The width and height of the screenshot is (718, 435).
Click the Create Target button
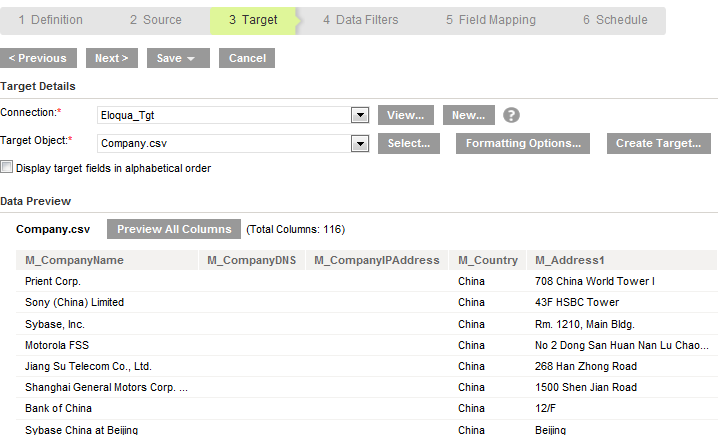pos(658,143)
